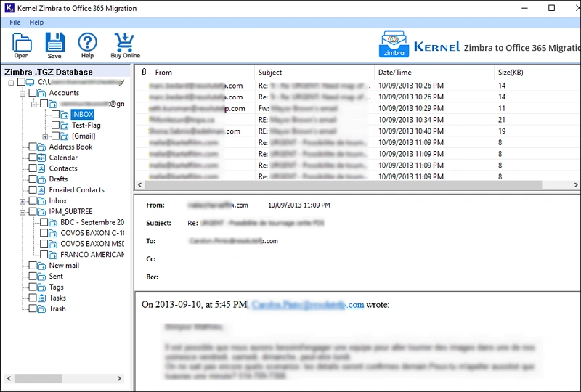This screenshot has height=392, width=581.
Task: Select the email dated 10/09/2013 10:34 PM
Action: click(357, 120)
